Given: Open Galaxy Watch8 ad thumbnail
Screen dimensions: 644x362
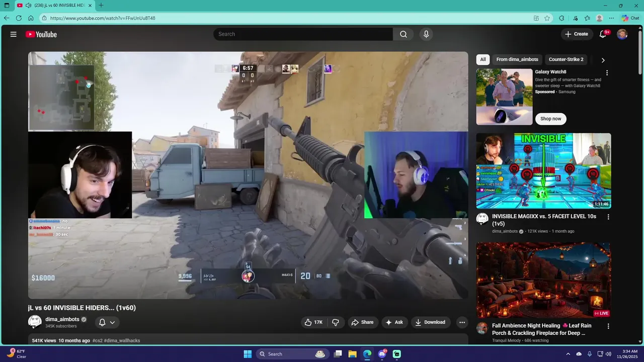Looking at the screenshot, I should [504, 97].
